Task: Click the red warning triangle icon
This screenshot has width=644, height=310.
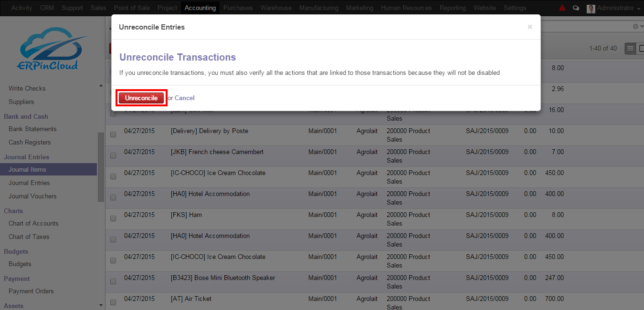Action: [x=562, y=8]
